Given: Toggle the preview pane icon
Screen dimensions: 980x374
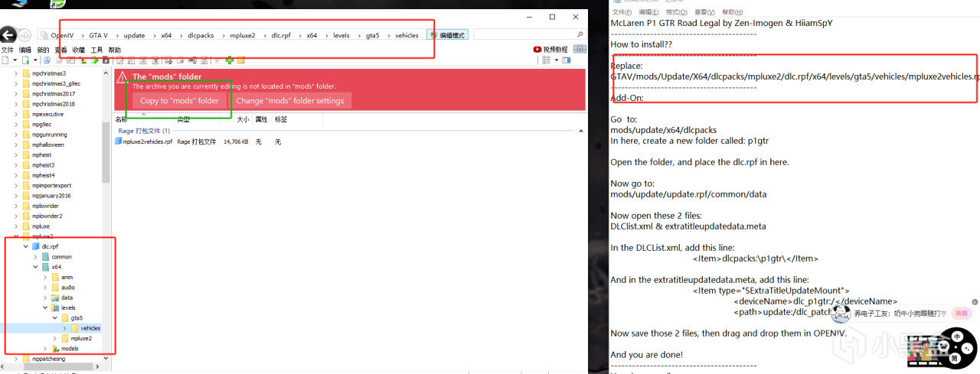Looking at the screenshot, I should [567, 60].
